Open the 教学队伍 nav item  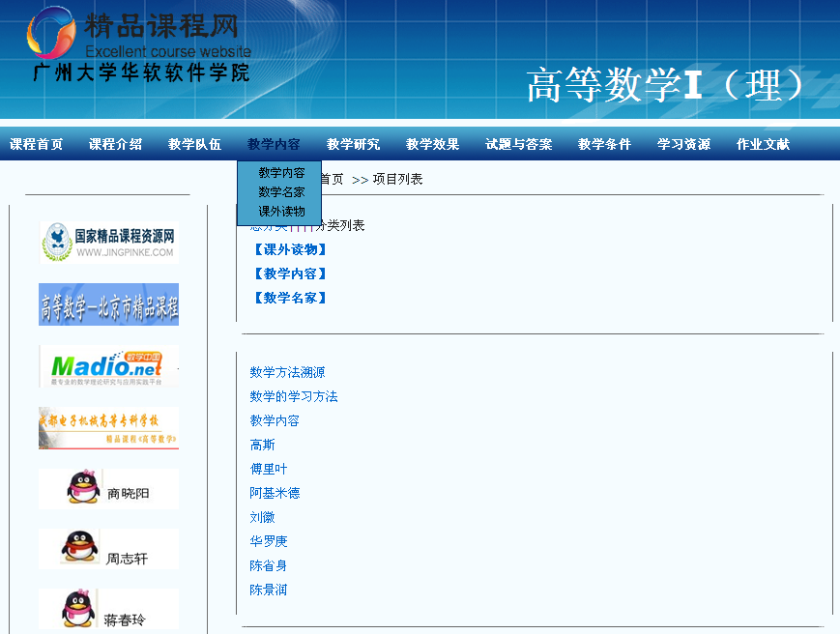[194, 145]
